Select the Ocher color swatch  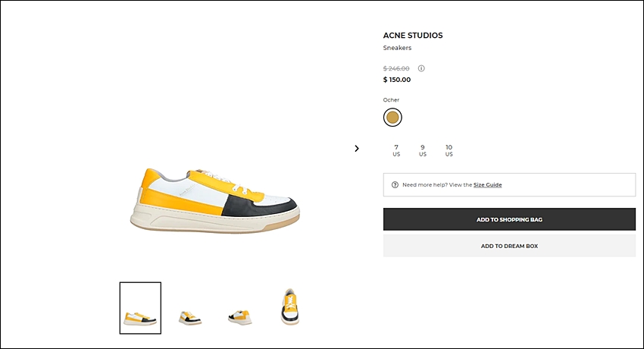pos(392,118)
